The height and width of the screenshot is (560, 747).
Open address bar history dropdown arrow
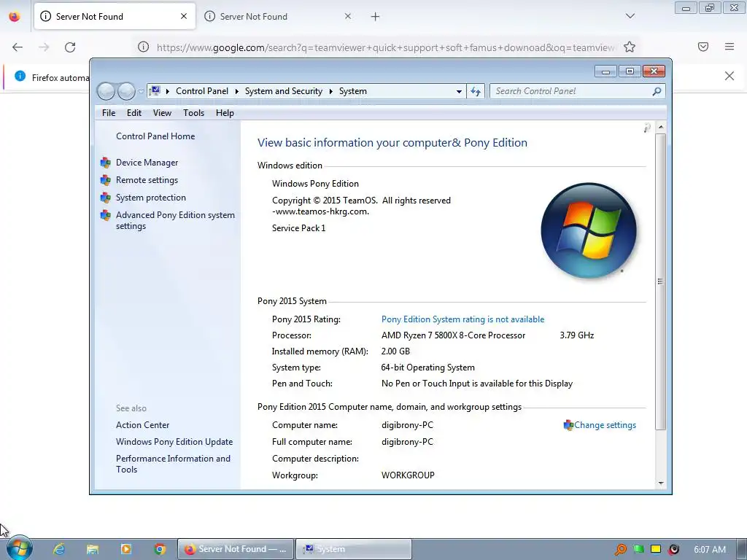pyautogui.click(x=459, y=91)
